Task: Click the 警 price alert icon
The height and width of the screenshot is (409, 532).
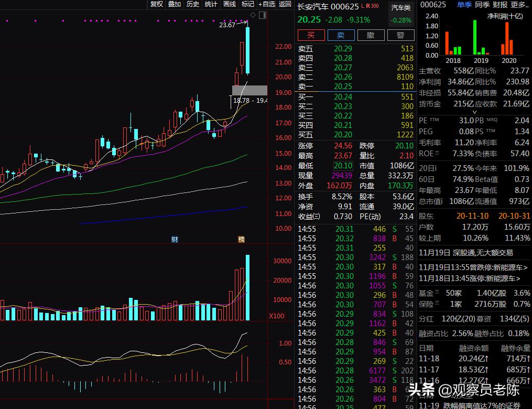Action: 401,35
